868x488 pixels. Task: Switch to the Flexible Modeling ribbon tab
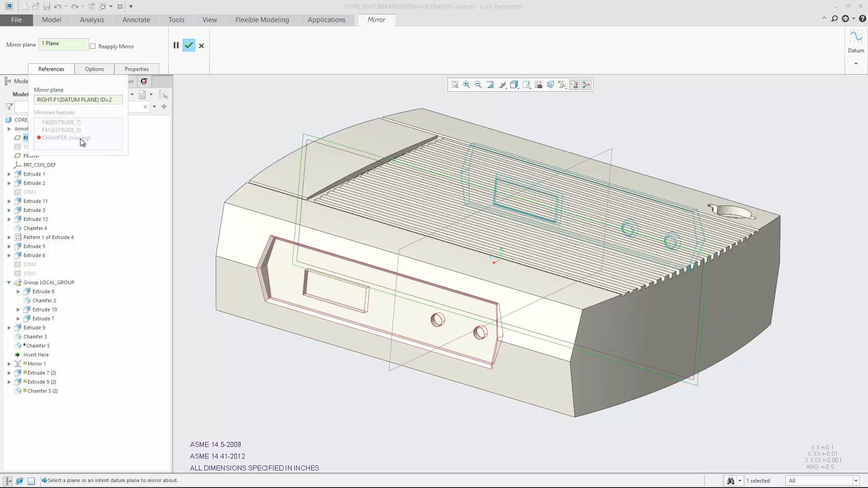[x=262, y=20]
